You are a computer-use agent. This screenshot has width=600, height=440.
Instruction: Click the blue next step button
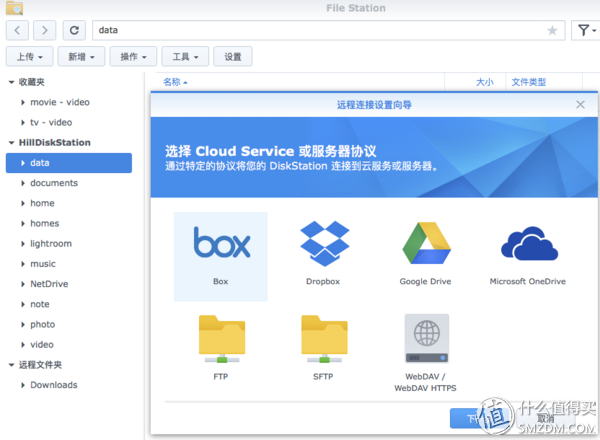click(481, 418)
